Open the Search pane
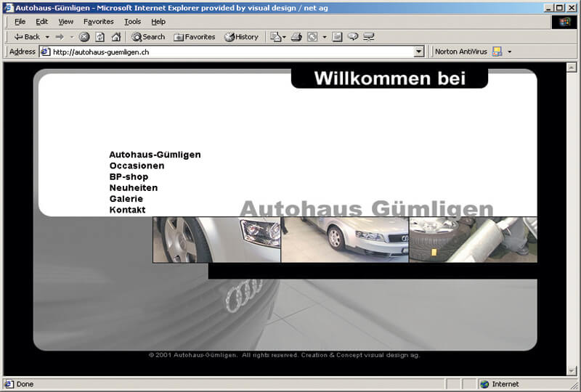The image size is (581, 392). (x=148, y=37)
